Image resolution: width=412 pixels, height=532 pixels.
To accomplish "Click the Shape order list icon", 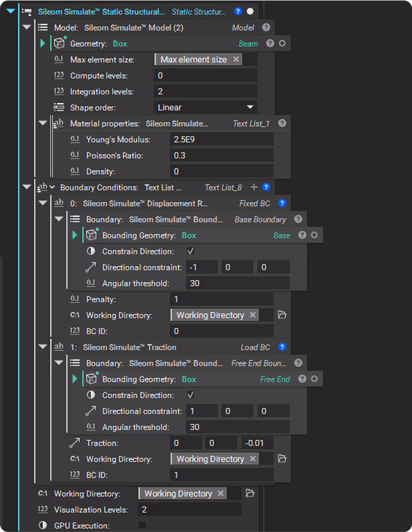I will (x=58, y=107).
